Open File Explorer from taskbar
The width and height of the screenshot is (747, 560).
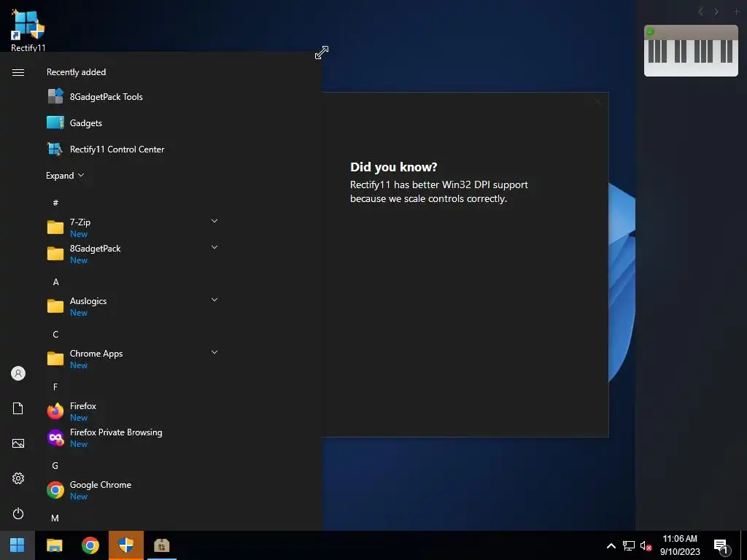point(54,545)
